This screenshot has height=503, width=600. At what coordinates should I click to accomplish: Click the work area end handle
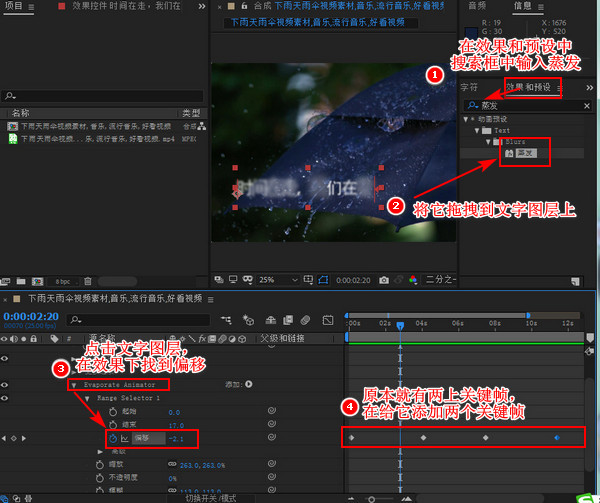click(x=528, y=316)
